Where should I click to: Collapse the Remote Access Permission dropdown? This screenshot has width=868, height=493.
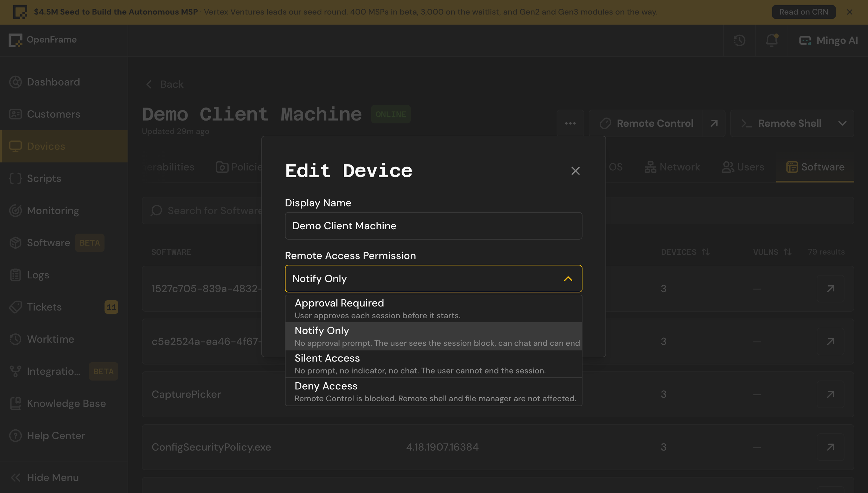pyautogui.click(x=568, y=279)
